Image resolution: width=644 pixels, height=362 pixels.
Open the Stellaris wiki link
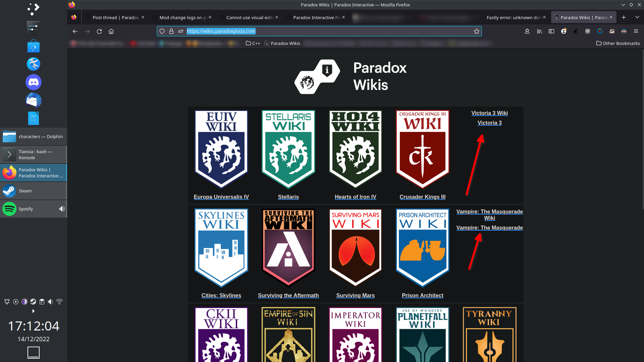tap(288, 197)
